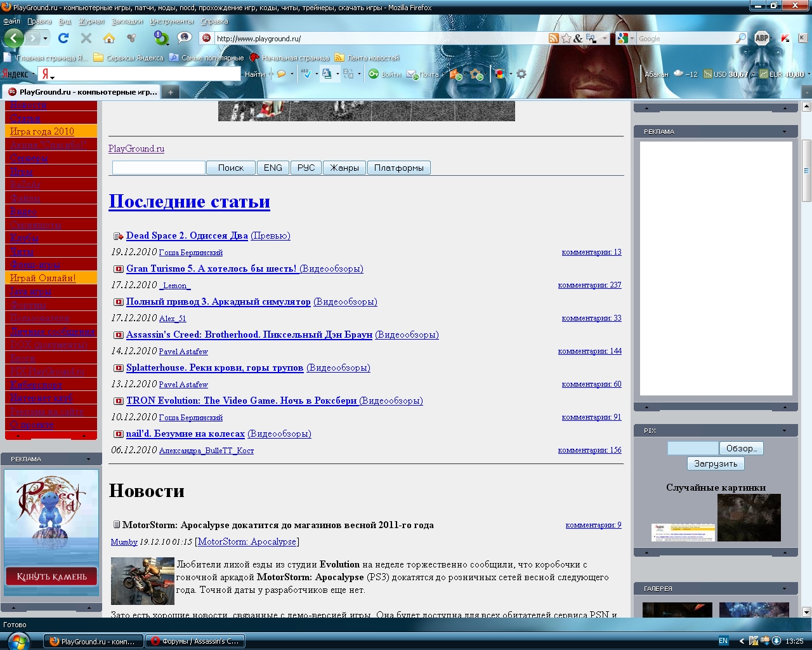Go to the browser home page icon
Image resolution: width=812 pixels, height=650 pixels.
pos(109,38)
